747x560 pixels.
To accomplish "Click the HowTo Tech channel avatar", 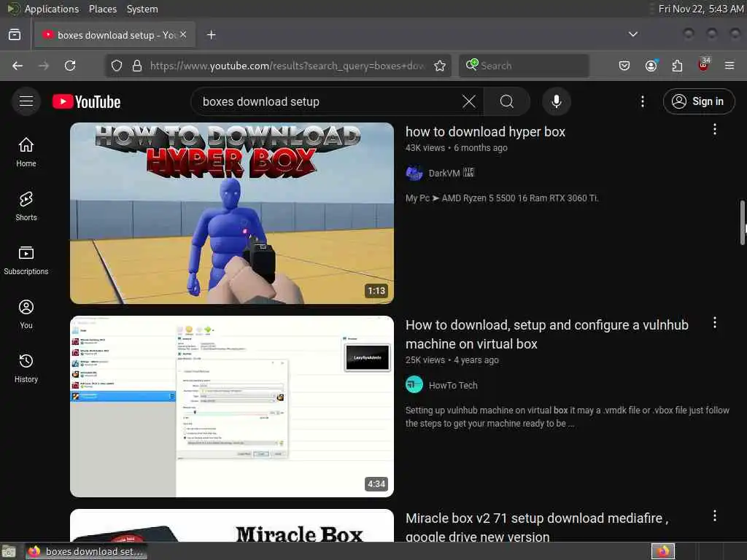I will click(x=414, y=385).
